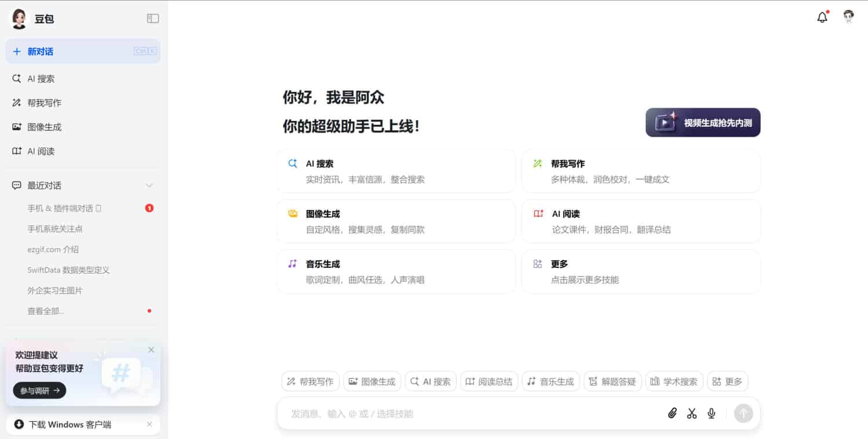Image resolution: width=868 pixels, height=439 pixels.
Task: Open notifications via the bell icon
Action: tap(822, 17)
